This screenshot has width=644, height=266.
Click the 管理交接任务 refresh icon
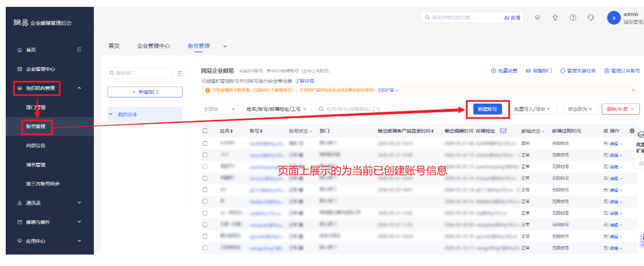(563, 71)
